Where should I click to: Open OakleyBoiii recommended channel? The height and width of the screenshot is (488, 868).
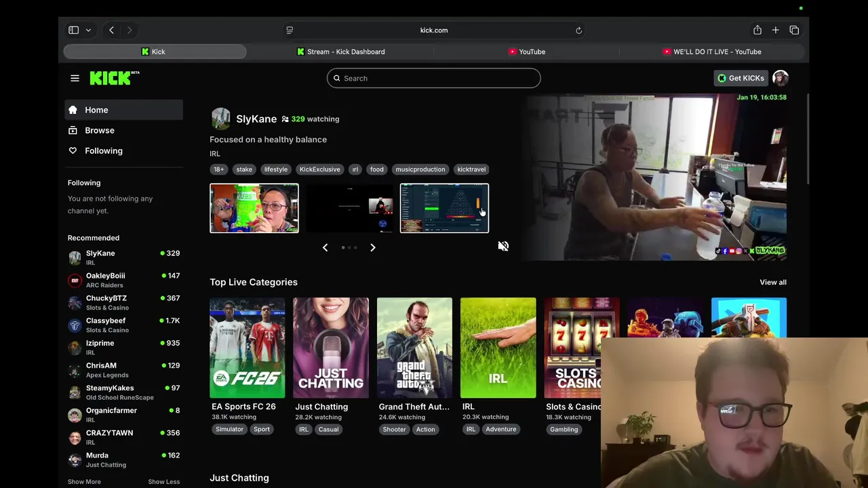tap(123, 280)
